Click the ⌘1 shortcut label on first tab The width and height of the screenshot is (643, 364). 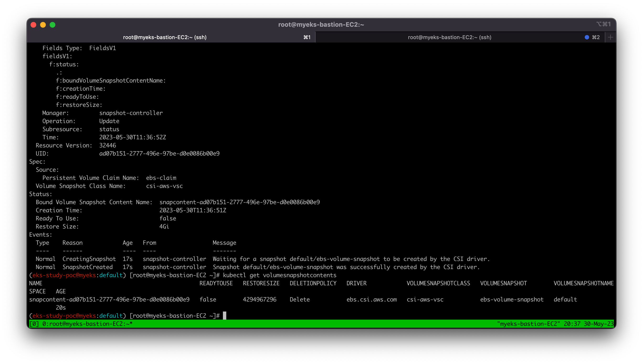[x=307, y=37]
